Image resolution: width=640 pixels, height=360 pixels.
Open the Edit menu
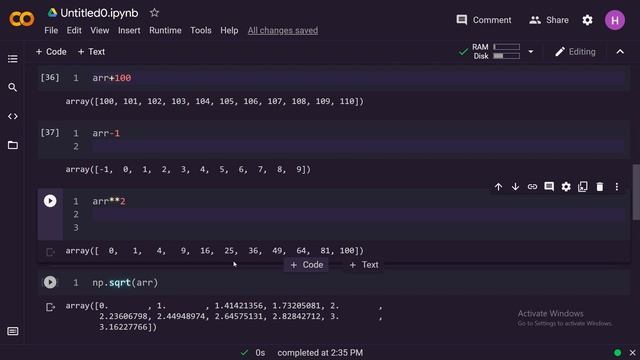(74, 31)
